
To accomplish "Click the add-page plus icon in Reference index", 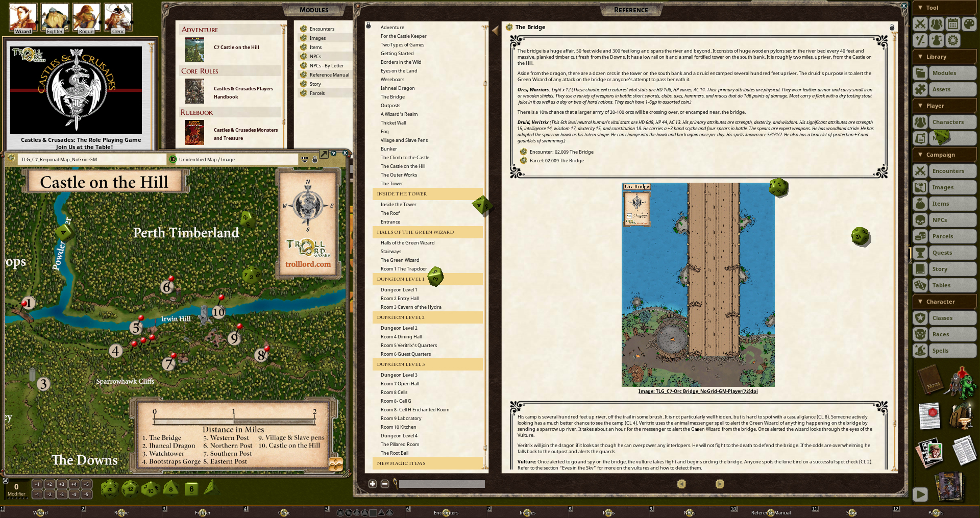I will (373, 484).
